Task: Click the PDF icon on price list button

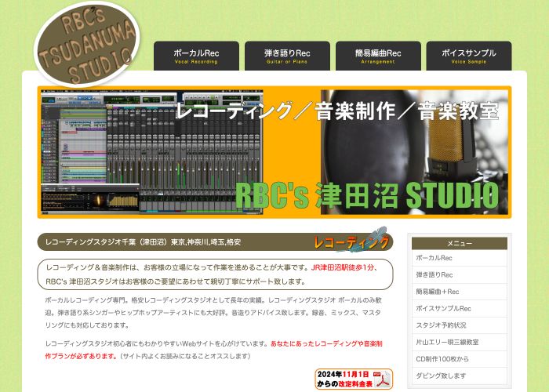Action: tap(382, 379)
